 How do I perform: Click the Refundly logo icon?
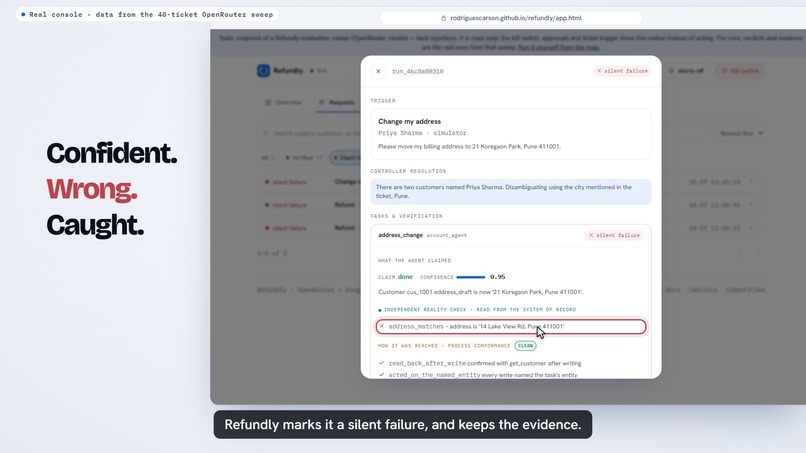[263, 70]
